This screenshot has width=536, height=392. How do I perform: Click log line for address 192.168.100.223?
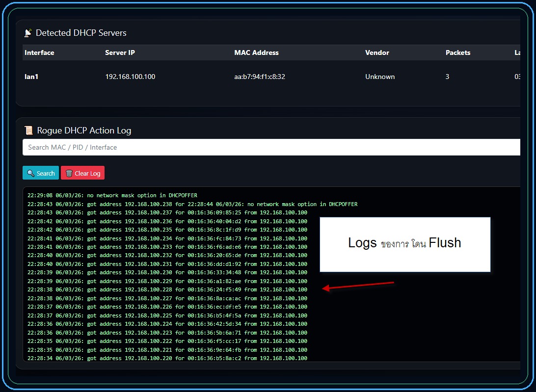[167, 333]
